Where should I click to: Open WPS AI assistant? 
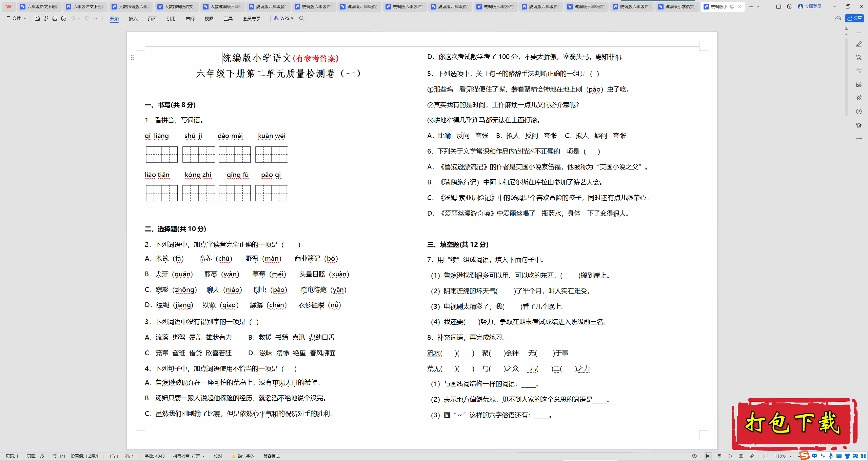coord(284,18)
